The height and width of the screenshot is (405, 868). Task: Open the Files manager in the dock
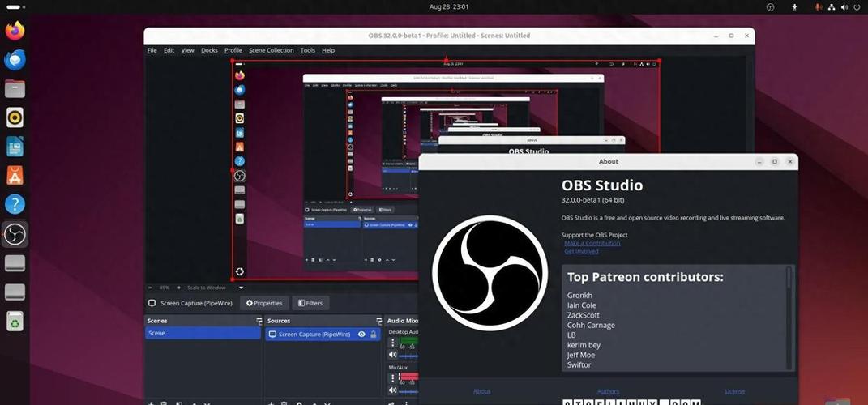pos(15,88)
